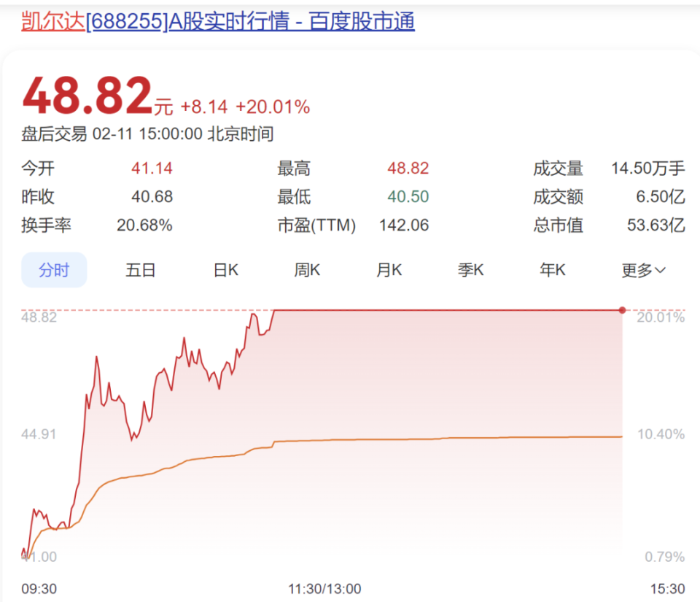Click the 09:30 time axis label

click(x=39, y=589)
